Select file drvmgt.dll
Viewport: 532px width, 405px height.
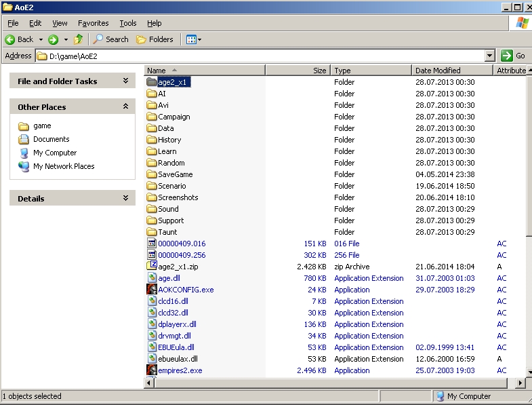click(x=174, y=336)
